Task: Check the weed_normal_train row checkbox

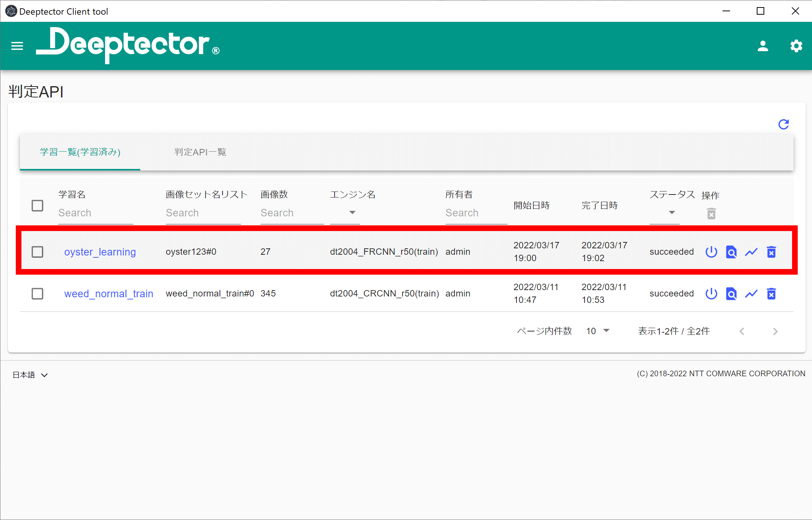Action: [x=37, y=293]
